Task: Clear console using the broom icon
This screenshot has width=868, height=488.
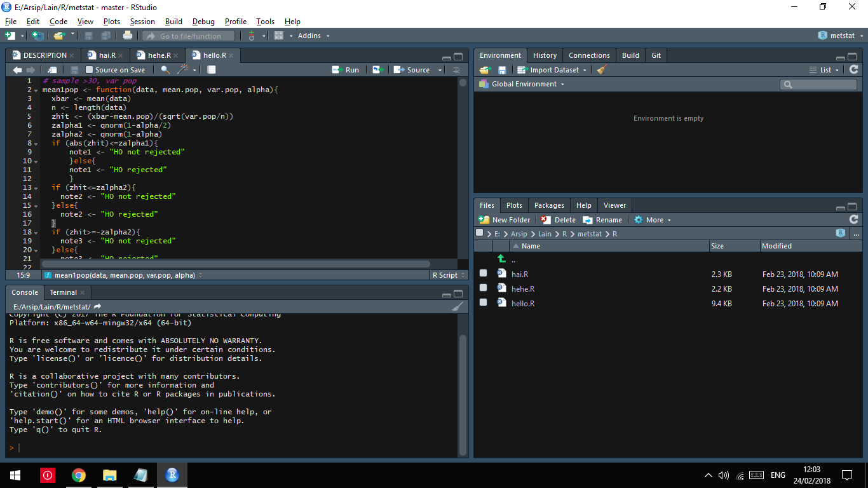Action: (x=458, y=306)
